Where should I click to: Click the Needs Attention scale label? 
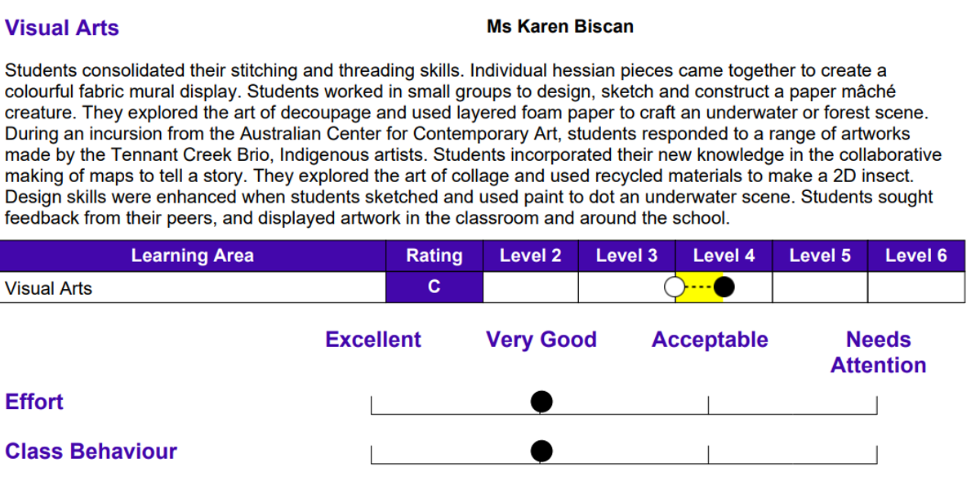879,352
